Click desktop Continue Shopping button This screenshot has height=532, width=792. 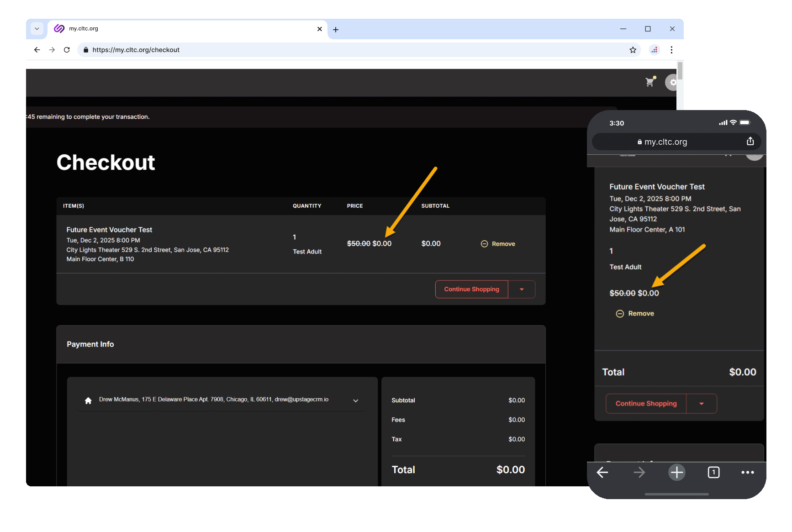click(x=471, y=290)
